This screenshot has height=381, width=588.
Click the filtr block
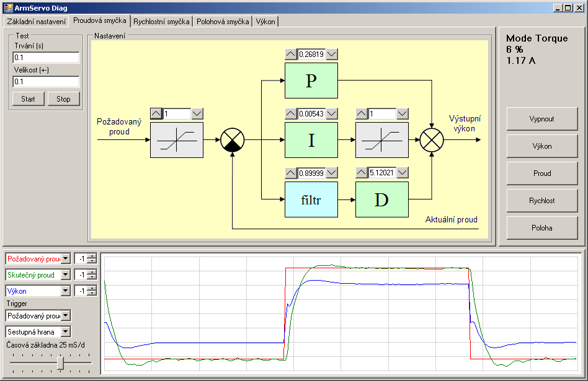(311, 199)
